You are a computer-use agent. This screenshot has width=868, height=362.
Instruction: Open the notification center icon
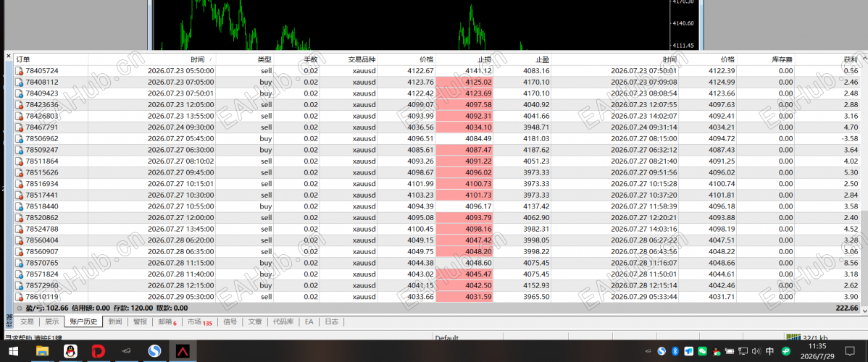pos(850,351)
